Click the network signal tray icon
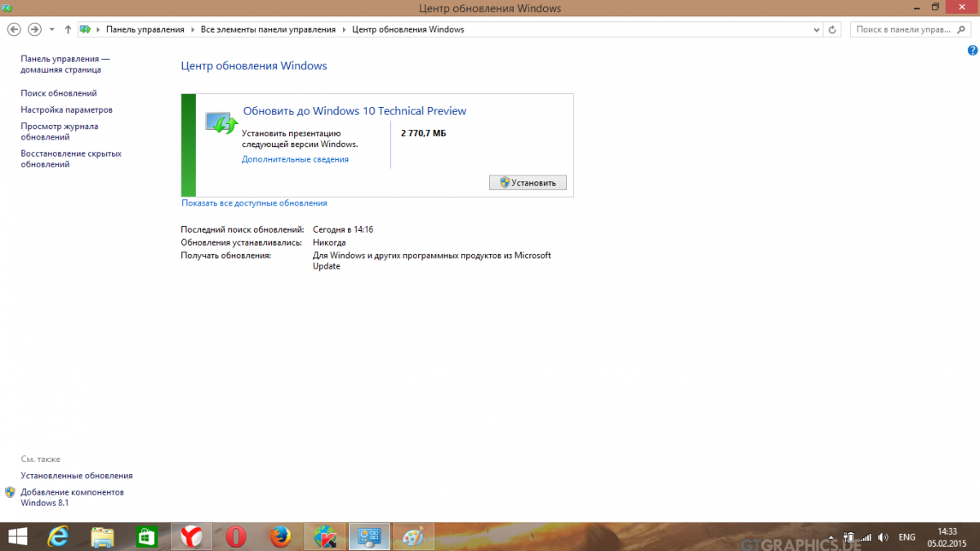The width and height of the screenshot is (980, 551). [x=866, y=537]
